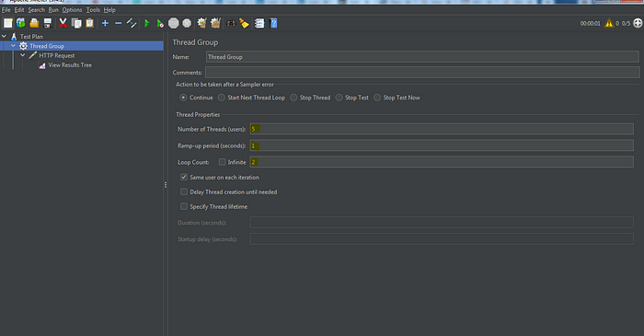Image resolution: width=644 pixels, height=336 pixels.
Task: Open the Search menu
Action: tap(36, 10)
